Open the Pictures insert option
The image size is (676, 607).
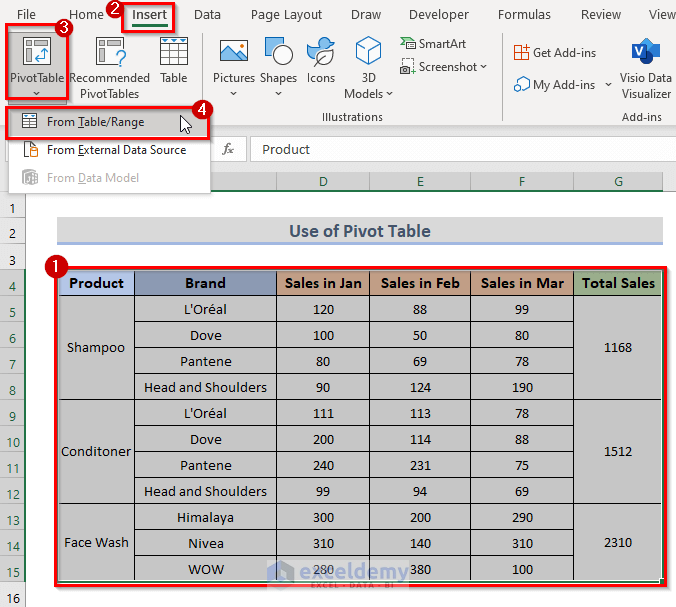click(x=234, y=60)
